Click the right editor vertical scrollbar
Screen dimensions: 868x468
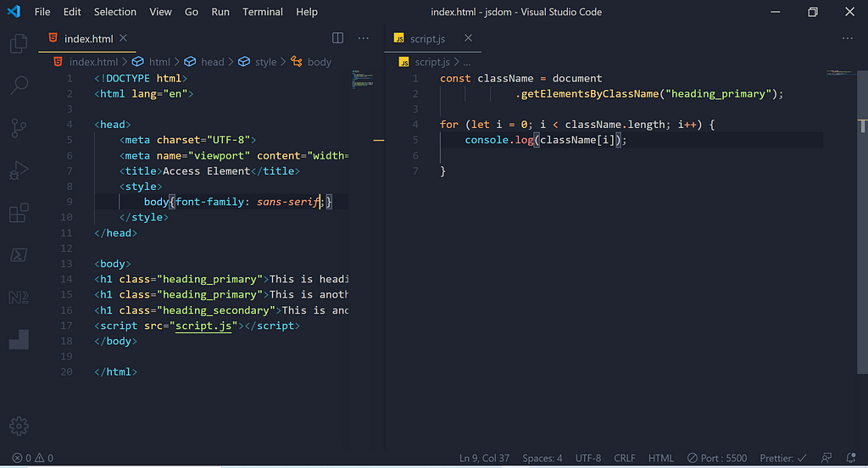(862, 221)
